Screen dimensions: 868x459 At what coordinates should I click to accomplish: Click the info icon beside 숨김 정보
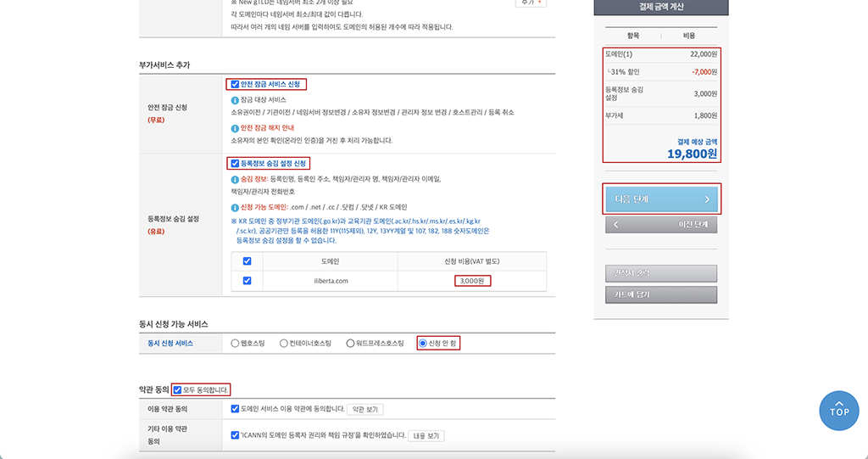235,180
